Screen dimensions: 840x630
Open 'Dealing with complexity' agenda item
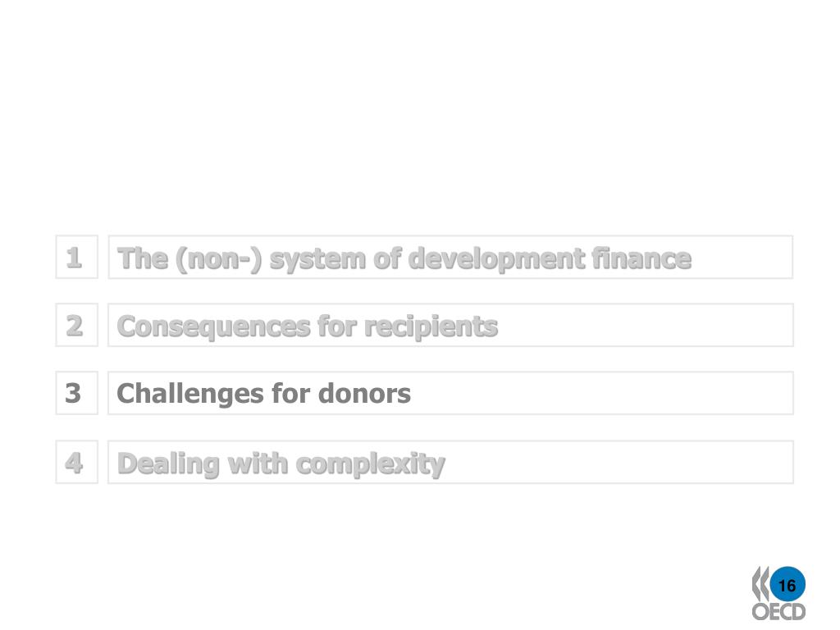click(450, 463)
